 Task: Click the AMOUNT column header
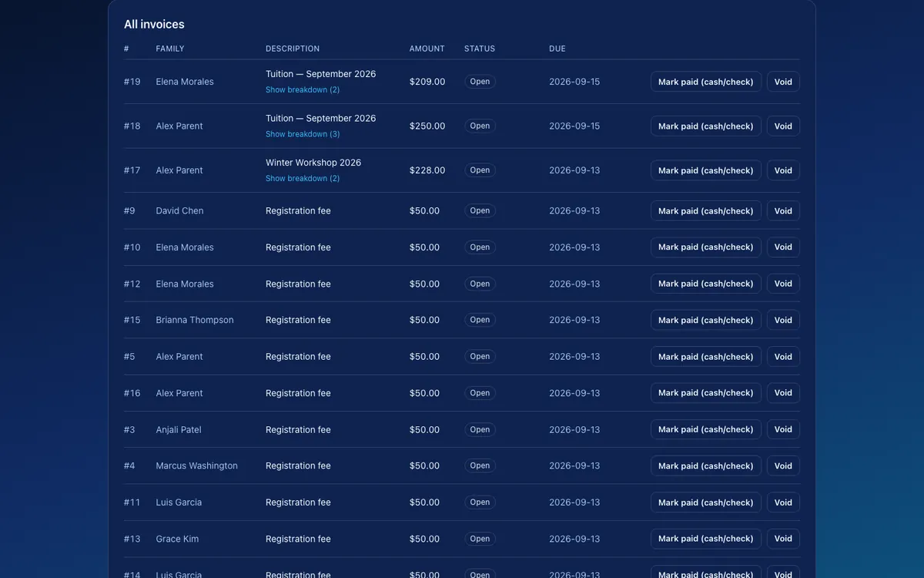tap(427, 49)
